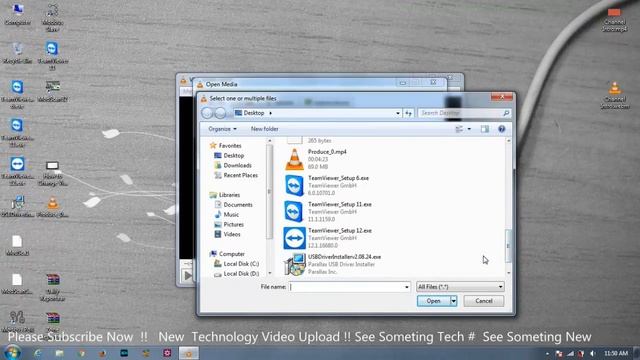Viewport: 640px width, 360px height.
Task: Go back with the dialog back arrow
Action: coord(207,113)
